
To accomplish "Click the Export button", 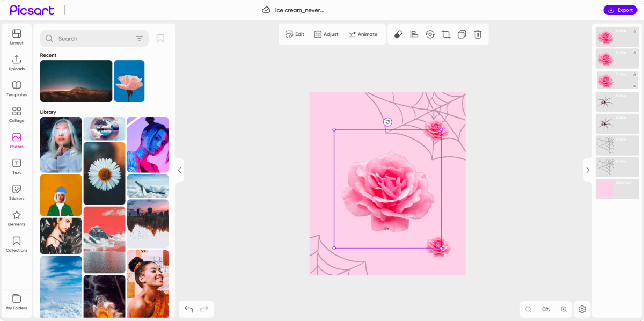I will pos(620,10).
